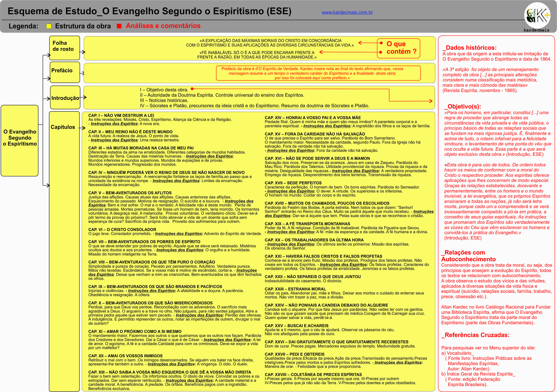This screenshot has height=392, width=557.
Task: Click the red legend square
Action: pyautogui.click(x=119, y=26)
